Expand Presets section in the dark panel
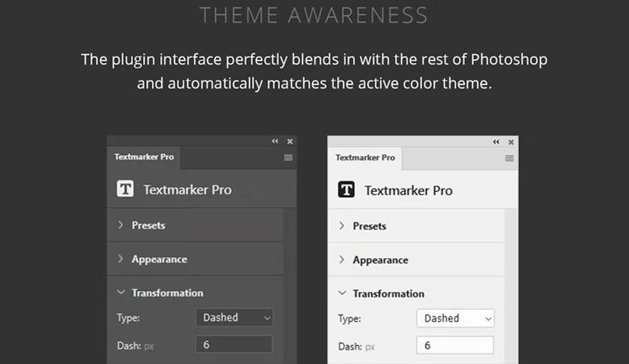629x364 pixels. point(196,226)
